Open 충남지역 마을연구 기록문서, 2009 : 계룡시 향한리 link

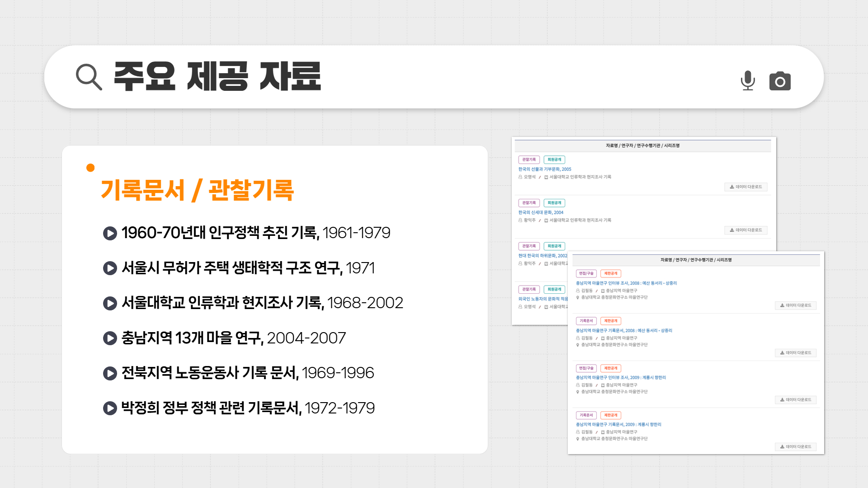click(618, 425)
